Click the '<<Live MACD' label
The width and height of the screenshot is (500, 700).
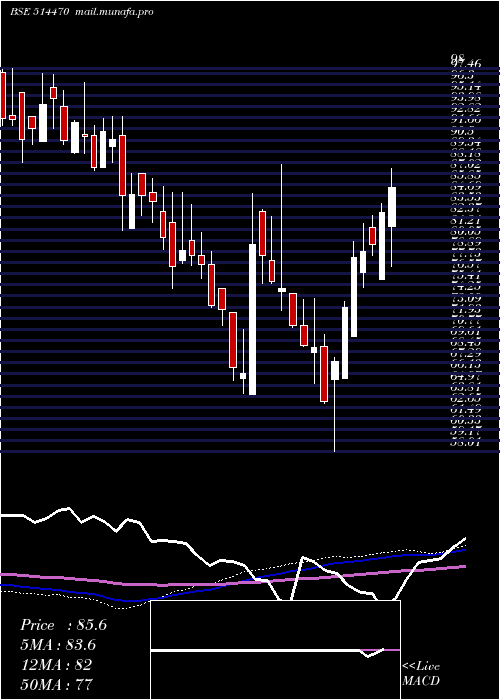(421, 674)
